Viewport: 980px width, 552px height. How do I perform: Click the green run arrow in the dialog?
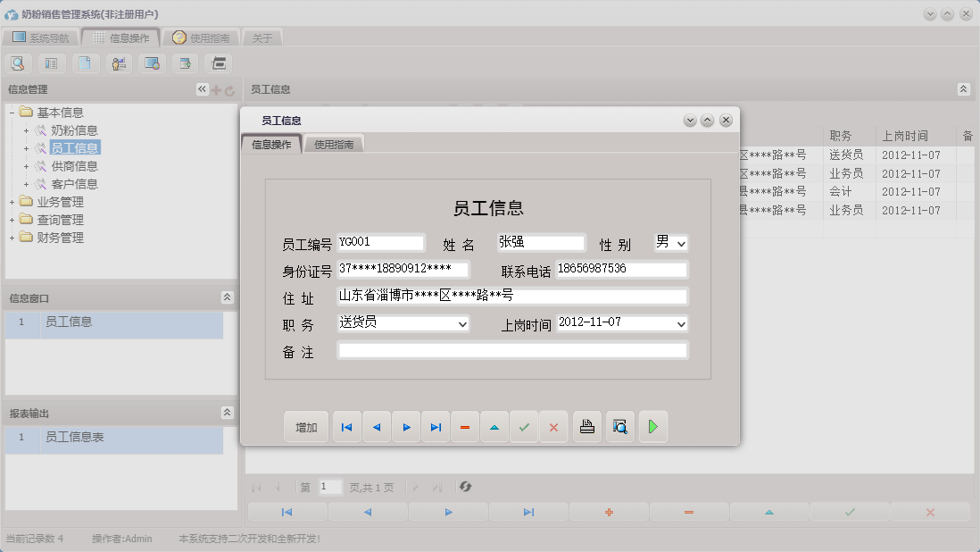(x=653, y=427)
